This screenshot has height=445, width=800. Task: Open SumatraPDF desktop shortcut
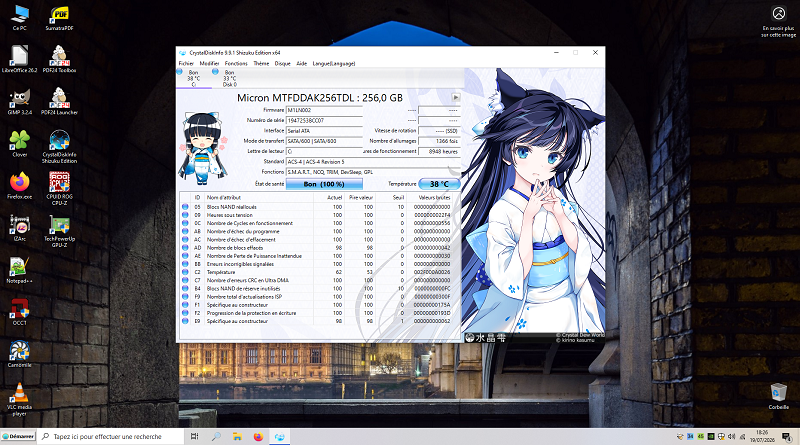pos(60,17)
